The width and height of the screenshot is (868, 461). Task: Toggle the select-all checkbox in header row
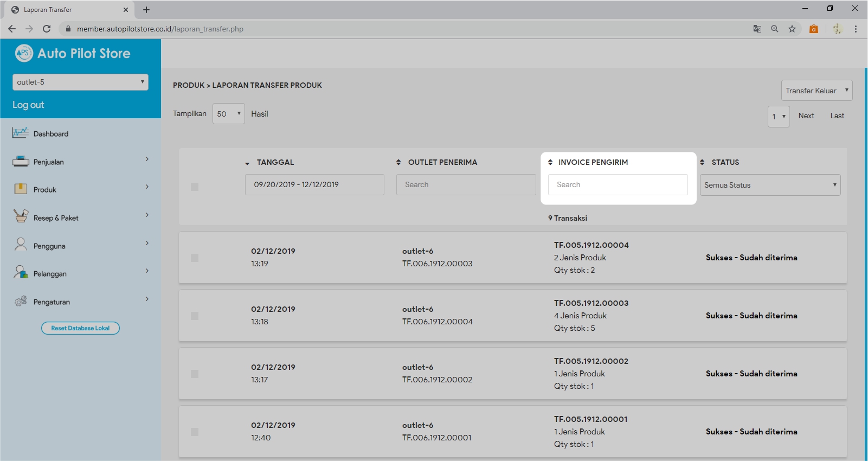(195, 187)
